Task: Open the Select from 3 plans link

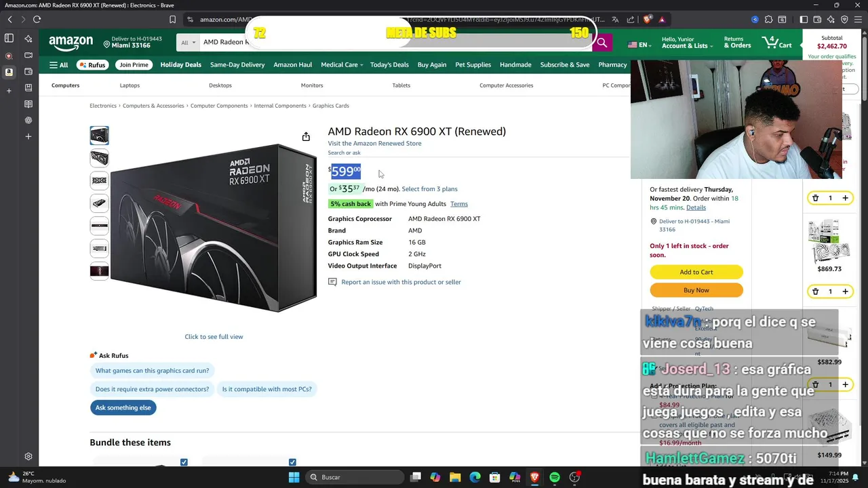Action: click(429, 189)
